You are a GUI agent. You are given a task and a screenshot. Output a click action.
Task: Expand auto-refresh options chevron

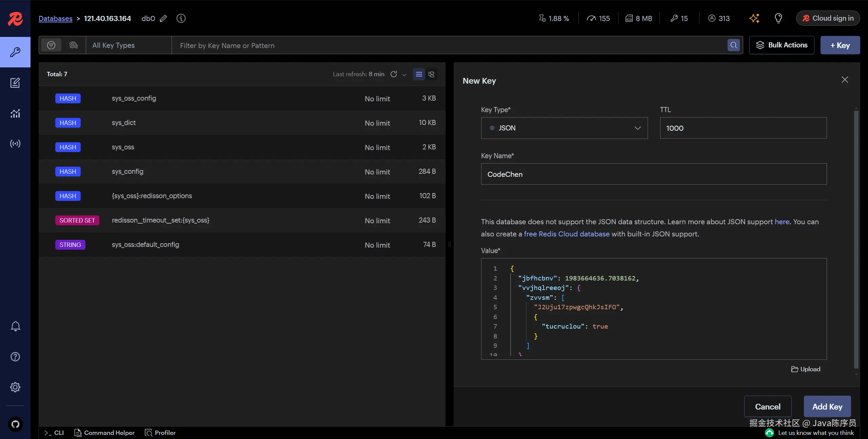404,75
